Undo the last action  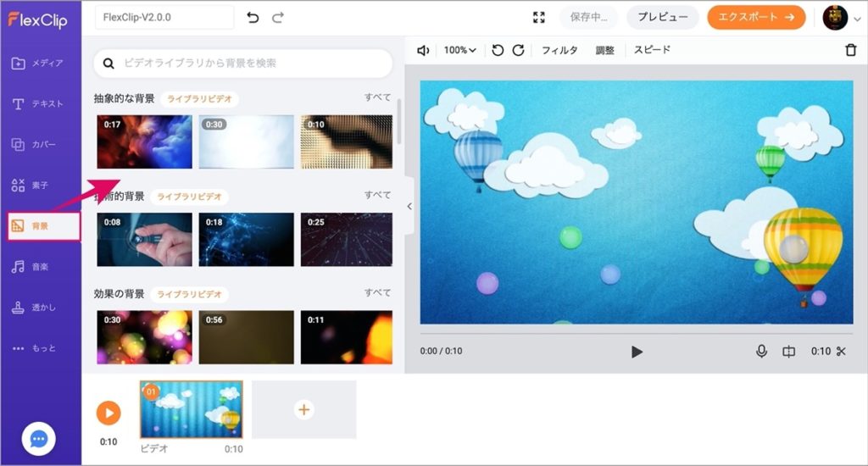click(x=253, y=18)
